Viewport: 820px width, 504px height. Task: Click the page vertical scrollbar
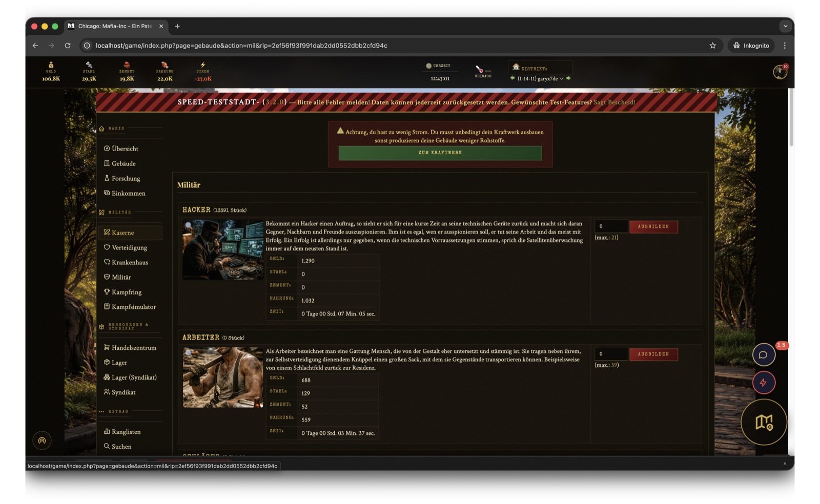(x=791, y=118)
